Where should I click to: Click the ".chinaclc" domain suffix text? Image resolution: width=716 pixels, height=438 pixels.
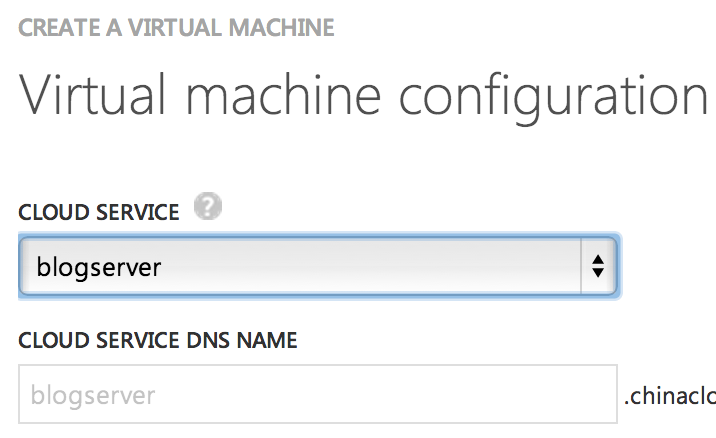tap(669, 396)
